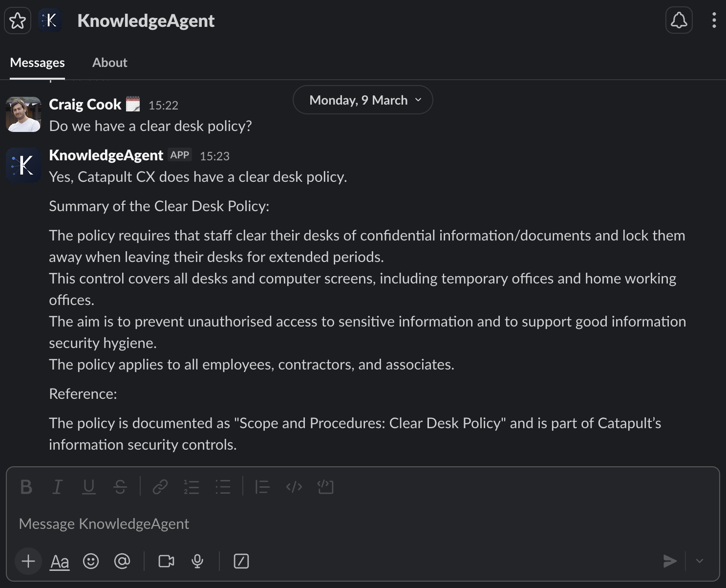Viewport: 726px width, 588px height.
Task: Format message text as a code block
Action: tap(326, 487)
